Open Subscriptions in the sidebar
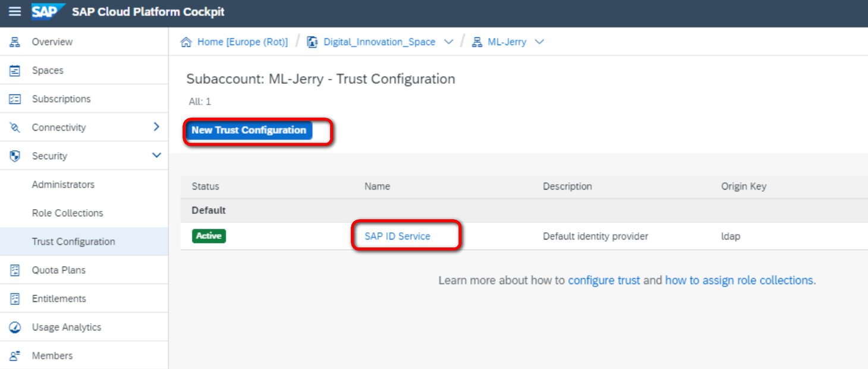The height and width of the screenshot is (369, 868). 84,99
